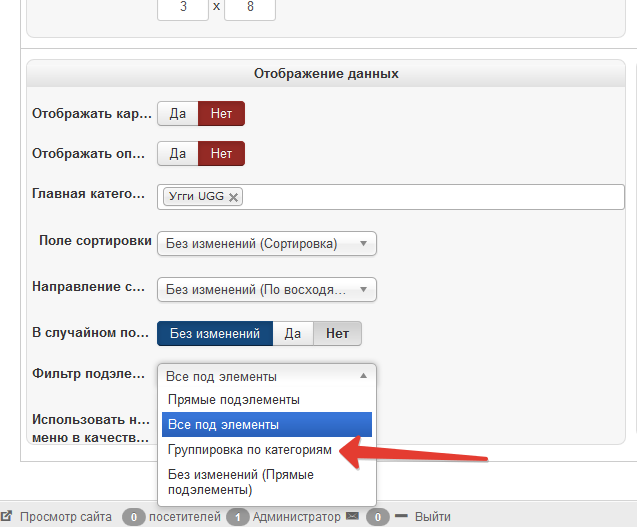The height and width of the screenshot is (527, 637).
Task: Set Отображать кар... to Нет
Action: click(x=221, y=113)
